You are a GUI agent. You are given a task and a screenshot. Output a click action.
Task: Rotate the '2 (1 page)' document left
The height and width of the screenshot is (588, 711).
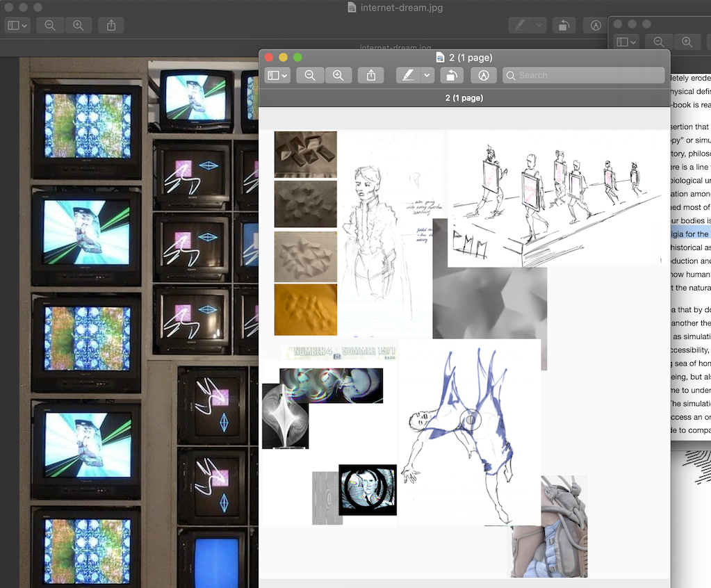(452, 75)
